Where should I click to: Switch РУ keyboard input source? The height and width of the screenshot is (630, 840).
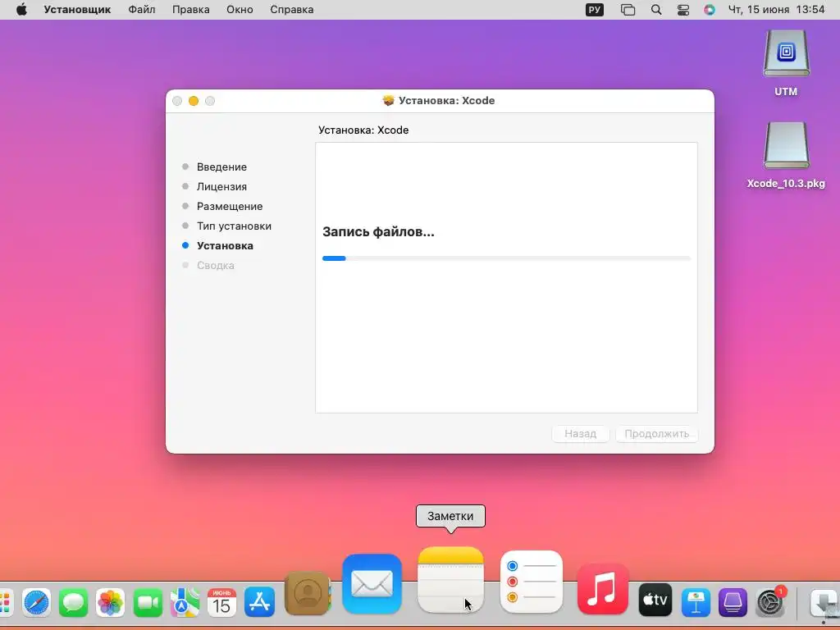[595, 10]
